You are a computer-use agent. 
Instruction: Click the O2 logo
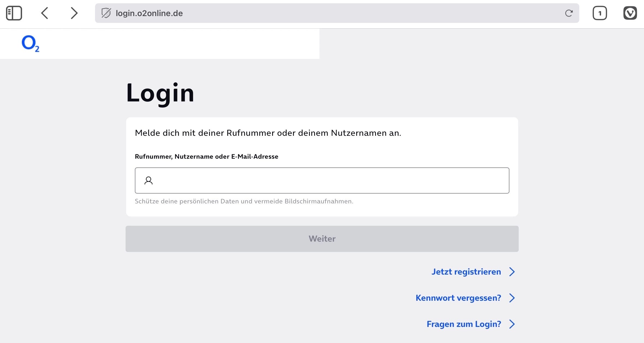pos(30,44)
